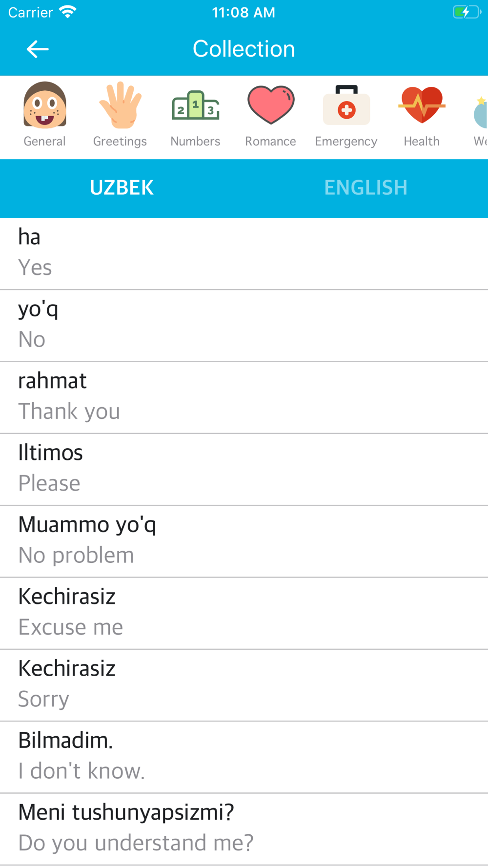Select the Health heartbeat icon

coord(422,105)
